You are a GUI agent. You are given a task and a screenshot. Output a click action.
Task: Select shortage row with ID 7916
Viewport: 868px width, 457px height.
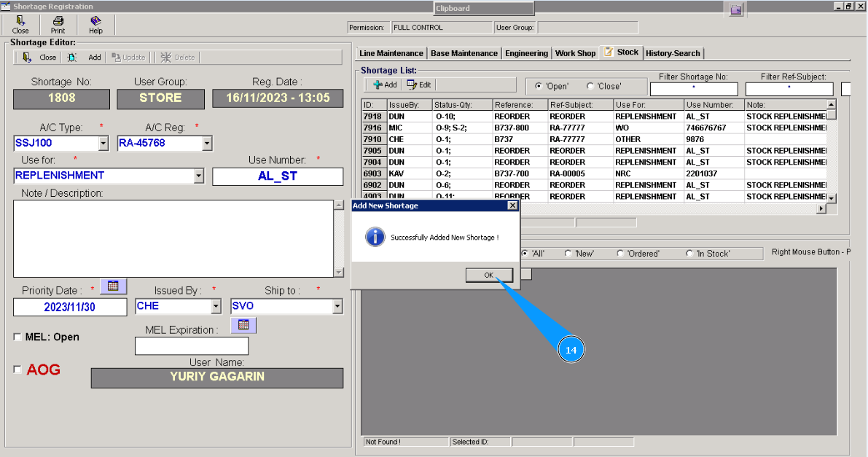click(372, 128)
